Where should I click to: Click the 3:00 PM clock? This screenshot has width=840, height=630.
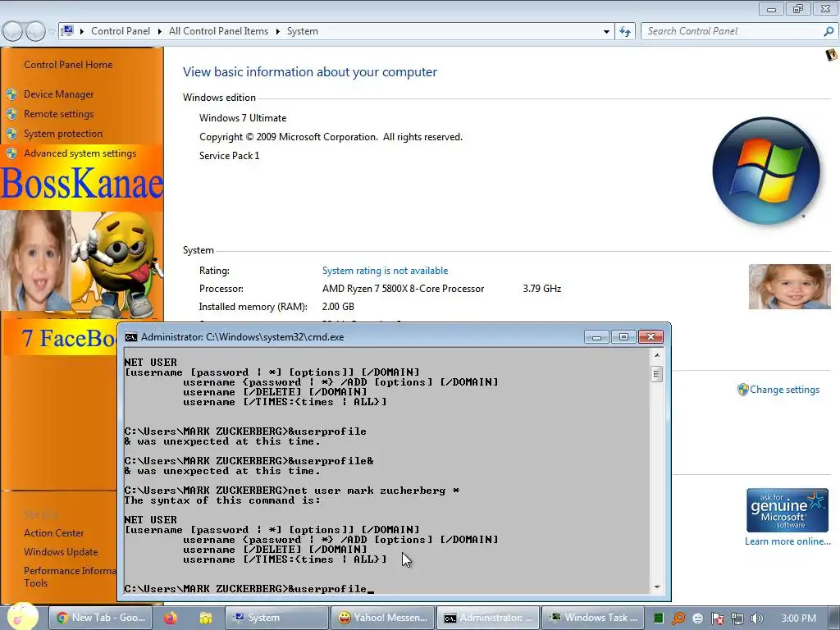[798, 619]
